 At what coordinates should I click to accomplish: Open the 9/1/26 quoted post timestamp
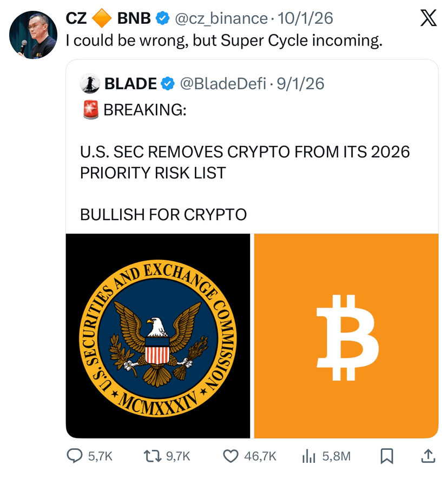(x=300, y=84)
